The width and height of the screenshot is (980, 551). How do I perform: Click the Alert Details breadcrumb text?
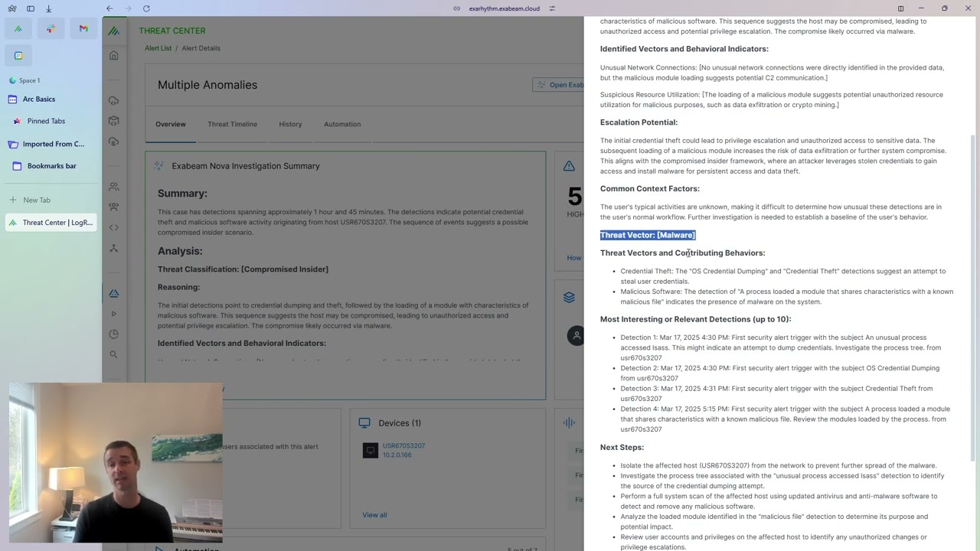coord(201,48)
